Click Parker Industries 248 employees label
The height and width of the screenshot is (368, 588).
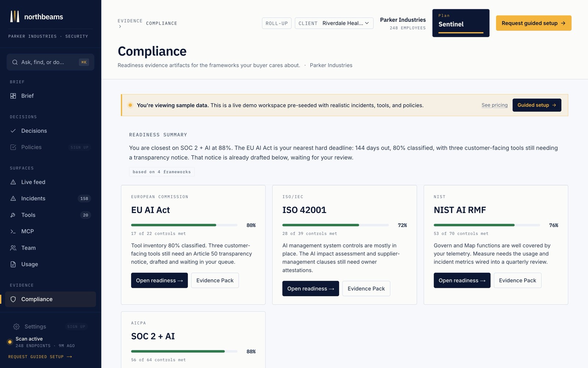click(403, 24)
